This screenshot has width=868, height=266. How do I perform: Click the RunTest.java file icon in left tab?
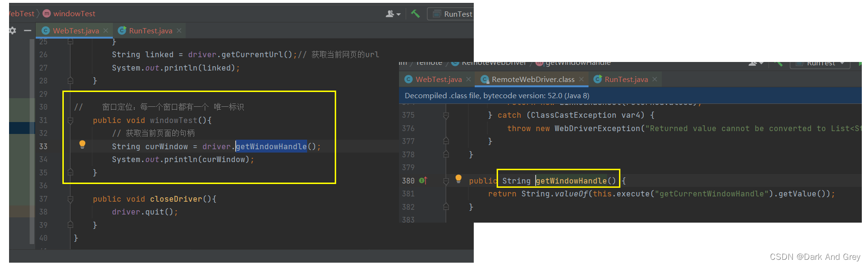pyautogui.click(x=122, y=31)
